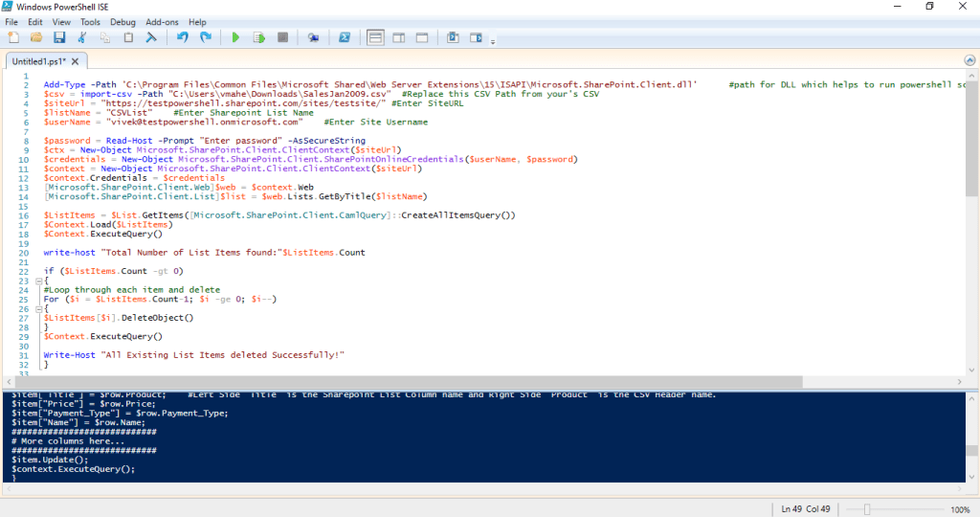
Task: Show script pane on right
Action: (399, 37)
